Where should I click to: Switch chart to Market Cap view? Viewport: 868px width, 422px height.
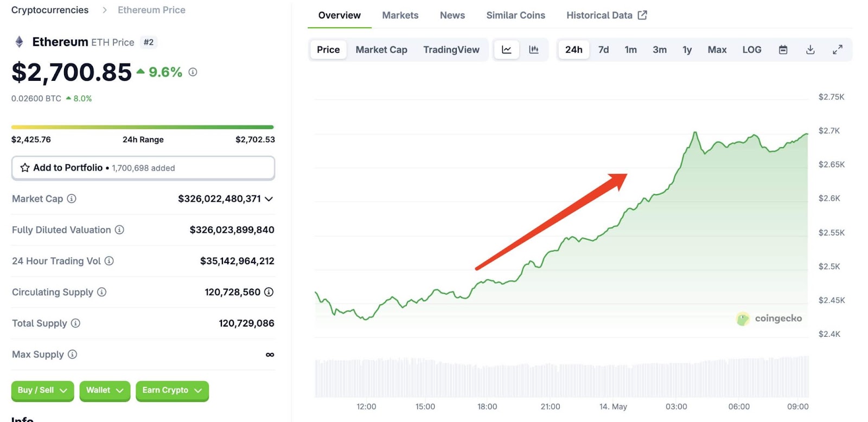[381, 49]
